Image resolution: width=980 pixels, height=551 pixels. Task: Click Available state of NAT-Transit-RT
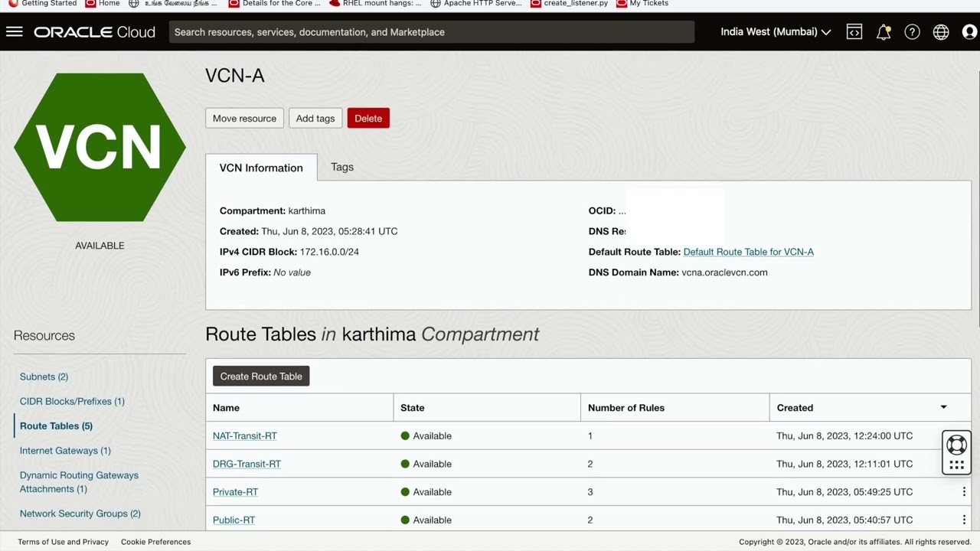click(x=426, y=435)
